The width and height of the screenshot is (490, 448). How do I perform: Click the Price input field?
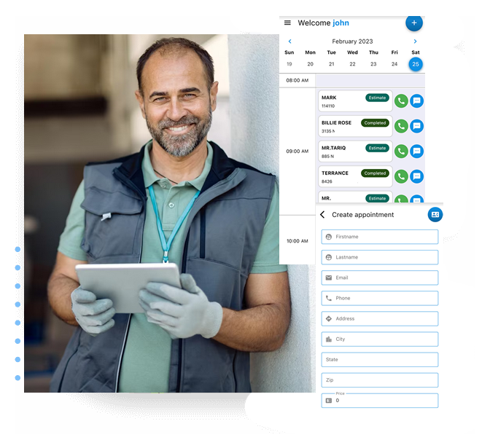(380, 400)
